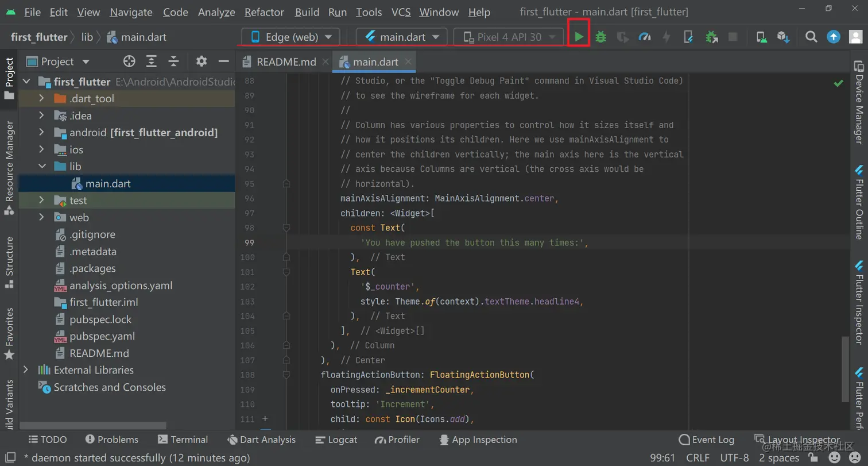Open the Profile speedometer icon
This screenshot has width=868, height=466.
645,37
